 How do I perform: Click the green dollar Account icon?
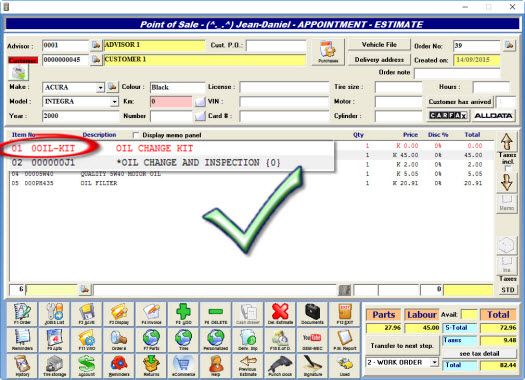pyautogui.click(x=86, y=366)
